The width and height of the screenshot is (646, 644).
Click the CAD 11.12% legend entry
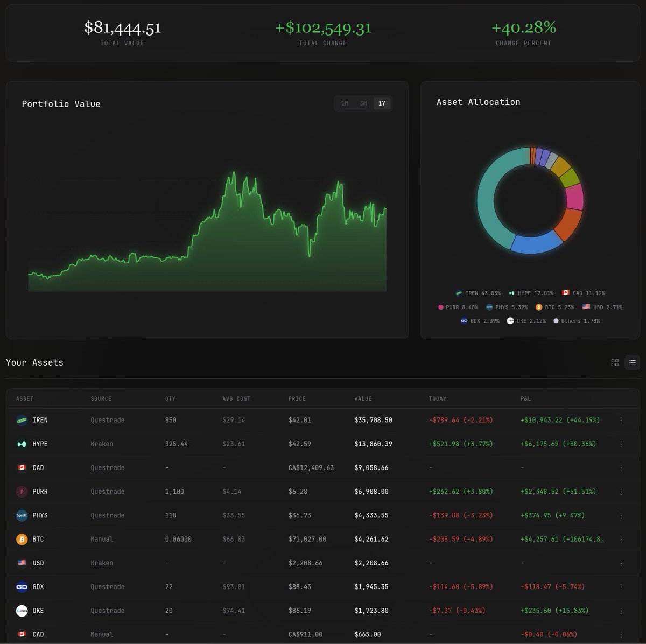(583, 293)
